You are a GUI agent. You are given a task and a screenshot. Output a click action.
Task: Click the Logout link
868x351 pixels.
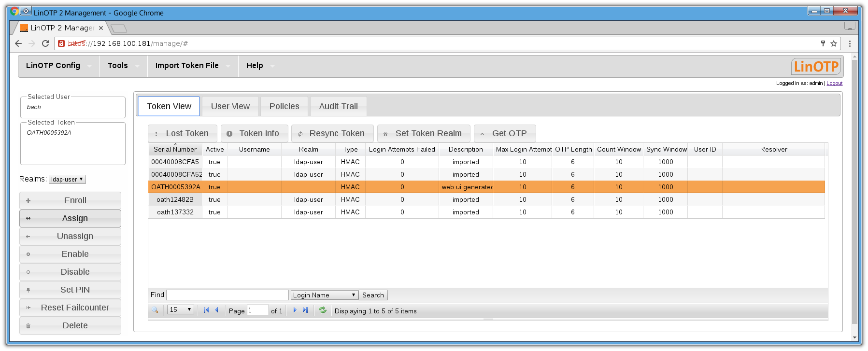[834, 83]
